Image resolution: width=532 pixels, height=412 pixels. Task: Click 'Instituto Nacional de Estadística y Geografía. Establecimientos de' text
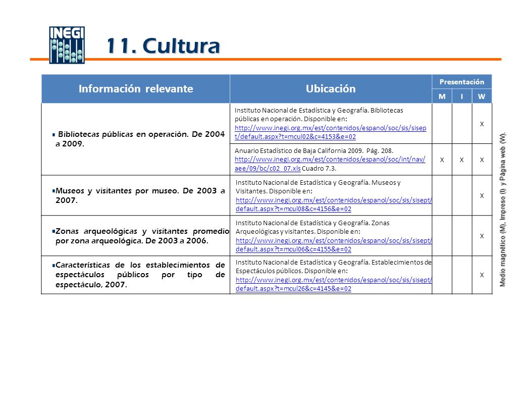click(334, 263)
